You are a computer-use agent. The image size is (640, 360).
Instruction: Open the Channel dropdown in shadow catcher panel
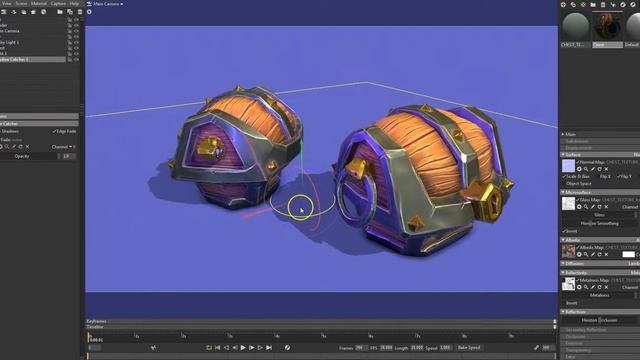63,147
